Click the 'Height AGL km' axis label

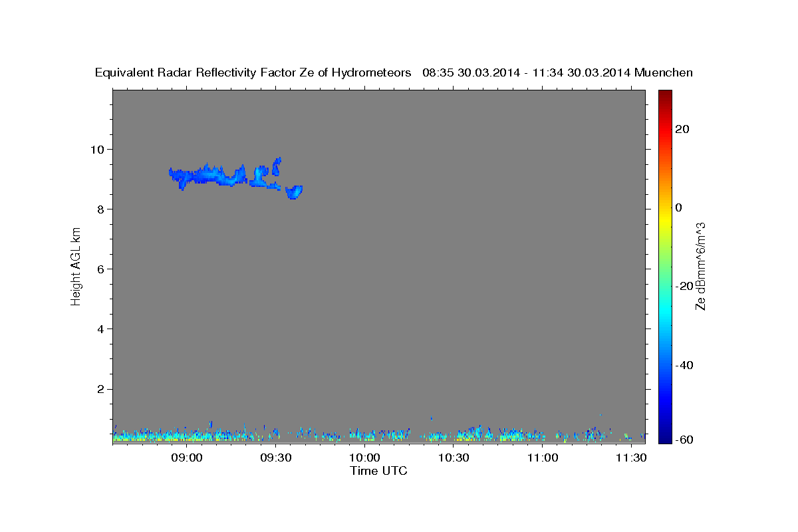tap(76, 267)
